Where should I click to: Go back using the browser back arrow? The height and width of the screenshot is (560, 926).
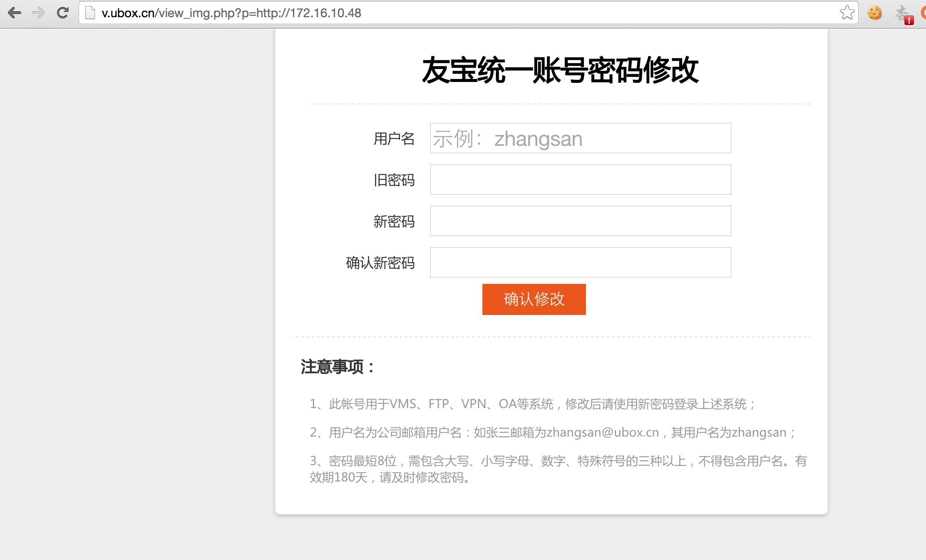[x=14, y=13]
